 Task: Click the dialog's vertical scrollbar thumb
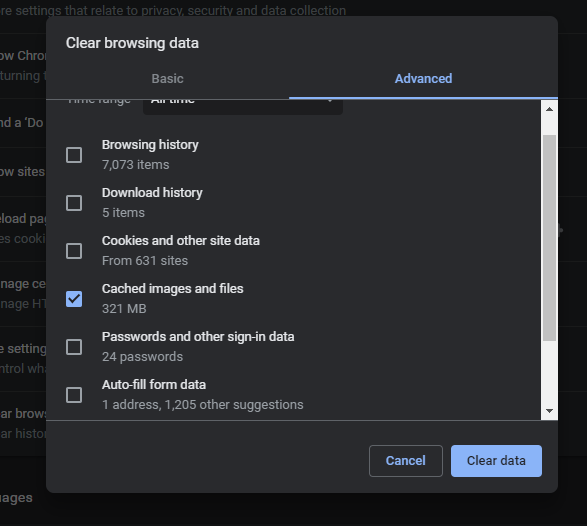pyautogui.click(x=549, y=238)
